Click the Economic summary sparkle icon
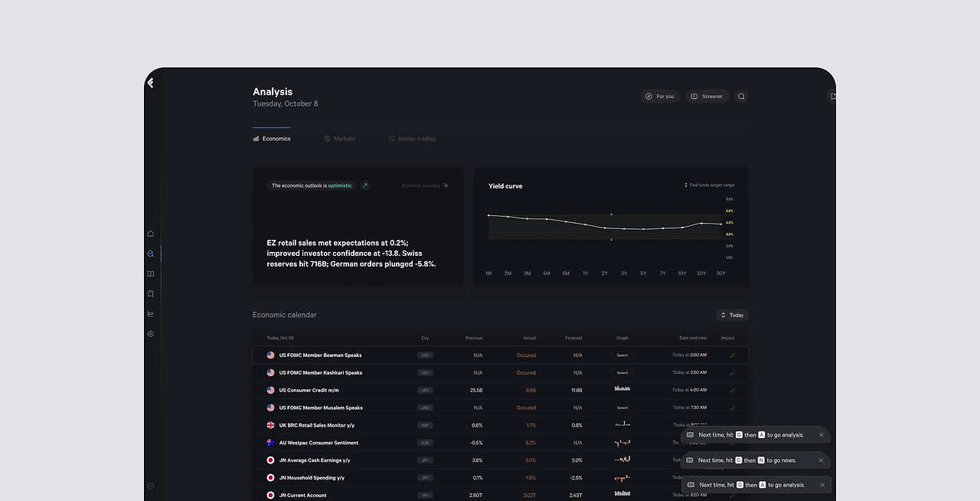980x501 pixels. coord(446,185)
